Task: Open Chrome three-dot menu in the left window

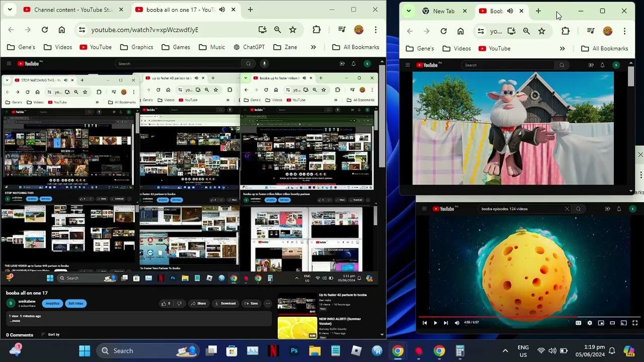Action: (375, 30)
